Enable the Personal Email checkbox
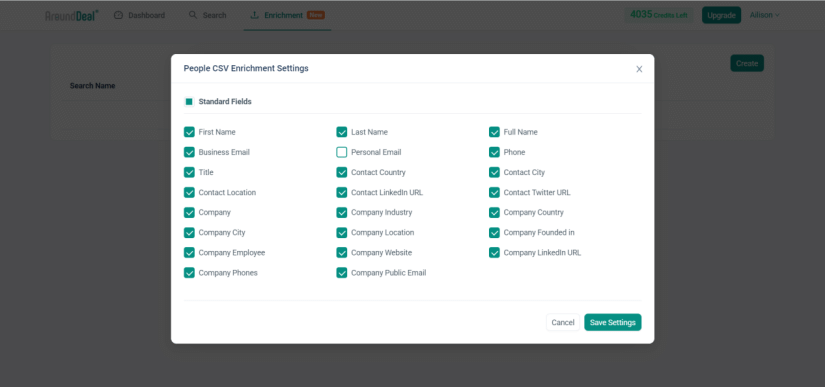 pos(341,152)
